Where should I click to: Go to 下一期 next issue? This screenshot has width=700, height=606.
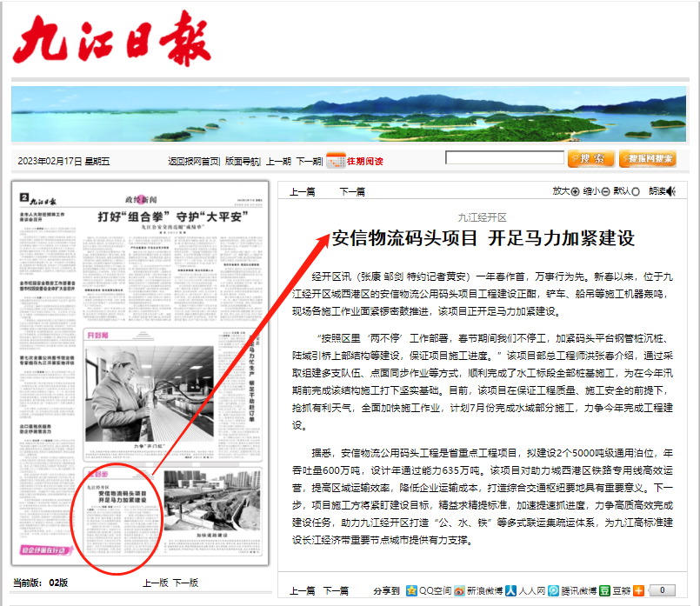click(x=309, y=161)
